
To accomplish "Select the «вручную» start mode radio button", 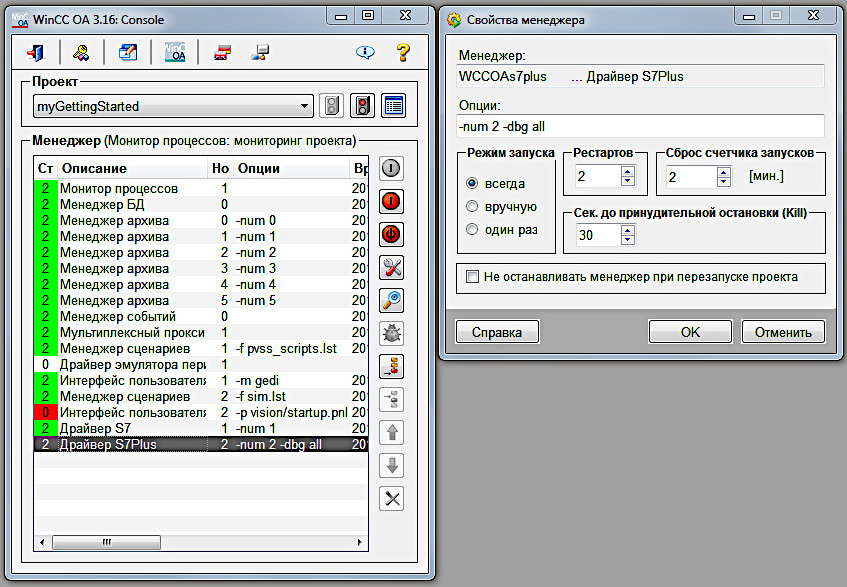I will (x=472, y=206).
